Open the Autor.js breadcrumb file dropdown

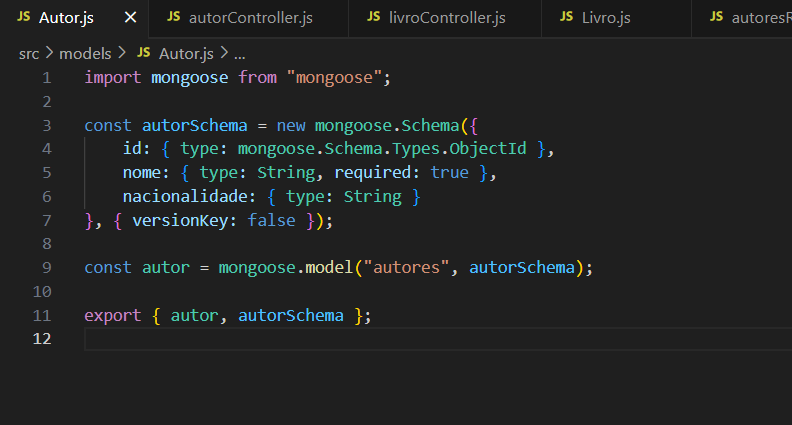(185, 52)
